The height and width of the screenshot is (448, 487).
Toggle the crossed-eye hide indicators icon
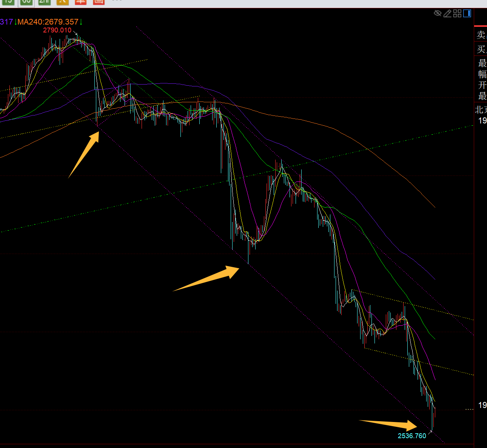[438, 14]
